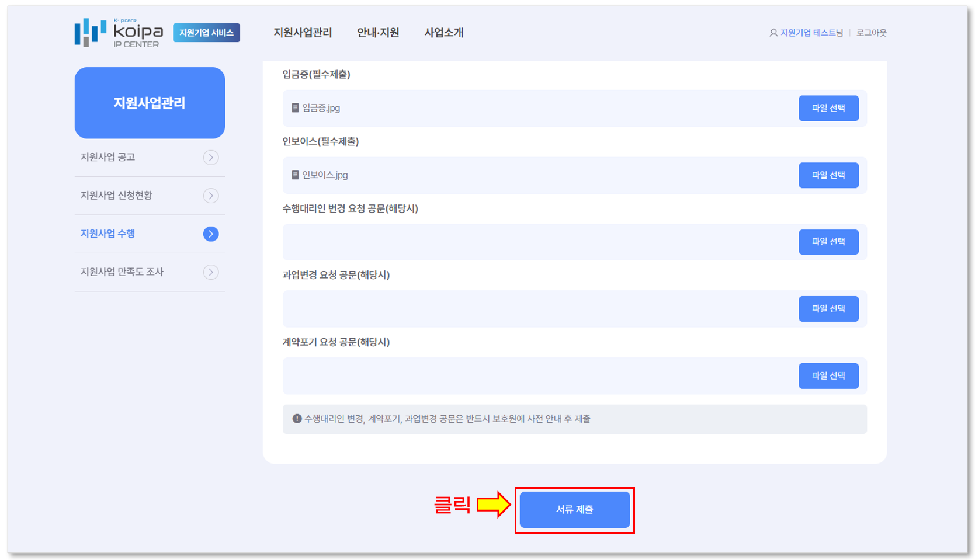Screen dimensions: 975x560
Task: Click the arrow icon next to 지원사업 공고
Action: [211, 158]
